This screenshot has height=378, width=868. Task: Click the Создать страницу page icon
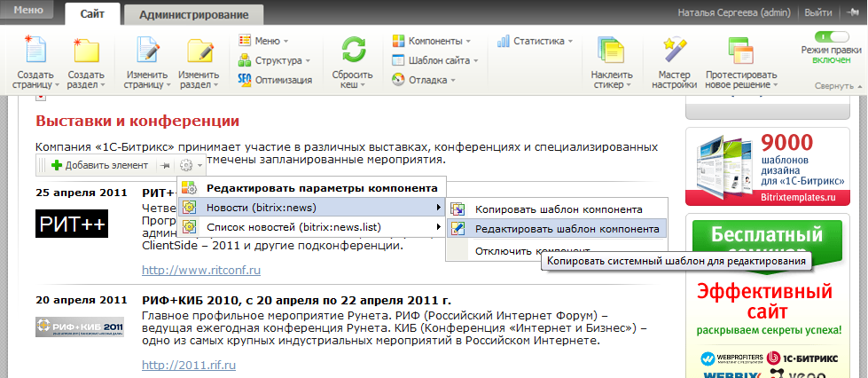coord(35,51)
